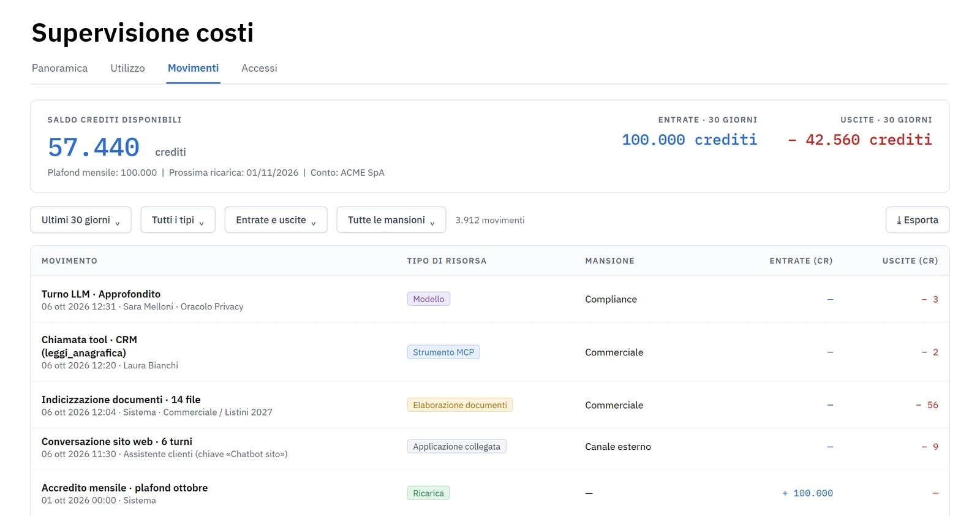The image size is (980, 516).
Task: Expand the Entrate e uscite filter
Action: point(276,220)
